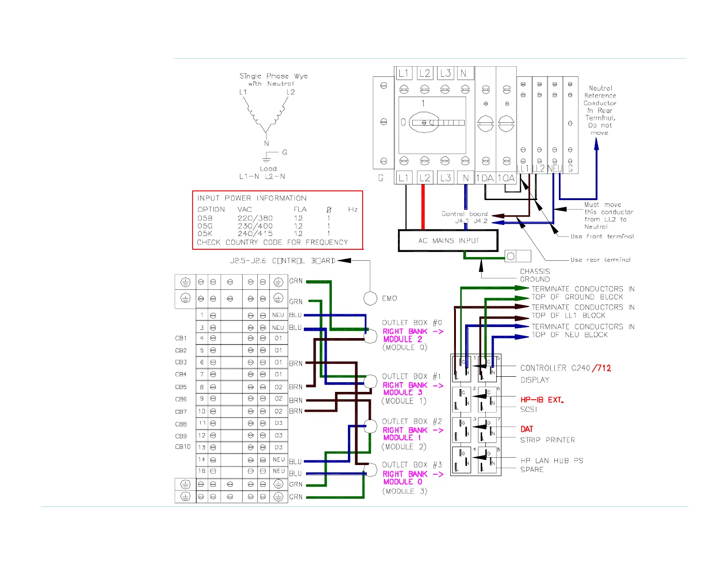The image size is (728, 563).
Task: Click the OUTLET BOX #2 label
Action: pyautogui.click(x=412, y=421)
